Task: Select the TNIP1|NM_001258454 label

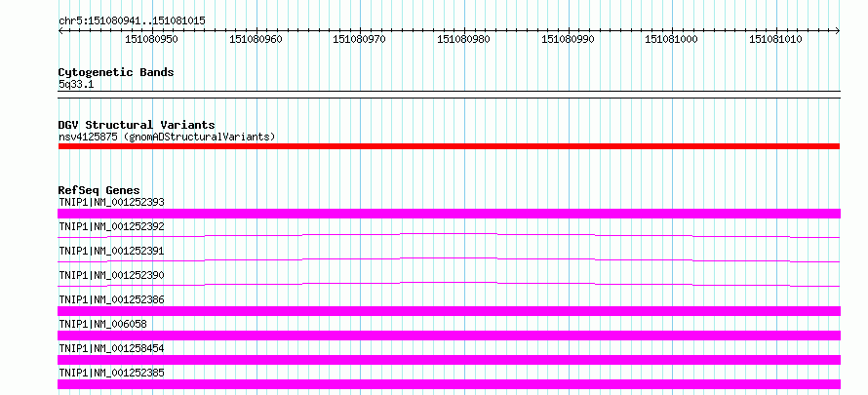Action: pos(111,348)
